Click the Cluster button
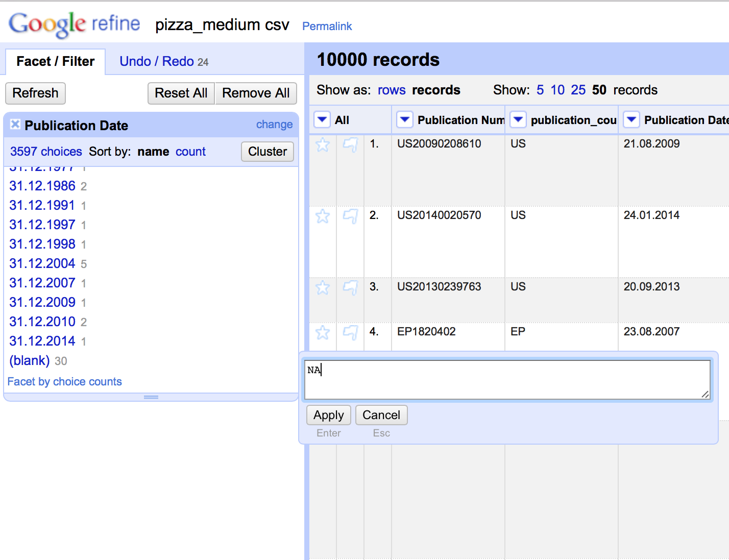This screenshot has height=560, width=729. tap(267, 152)
